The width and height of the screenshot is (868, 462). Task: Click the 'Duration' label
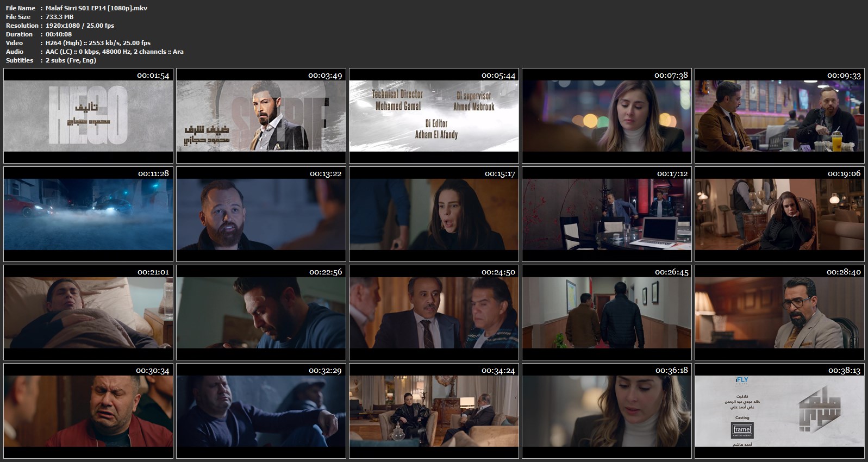(19, 34)
